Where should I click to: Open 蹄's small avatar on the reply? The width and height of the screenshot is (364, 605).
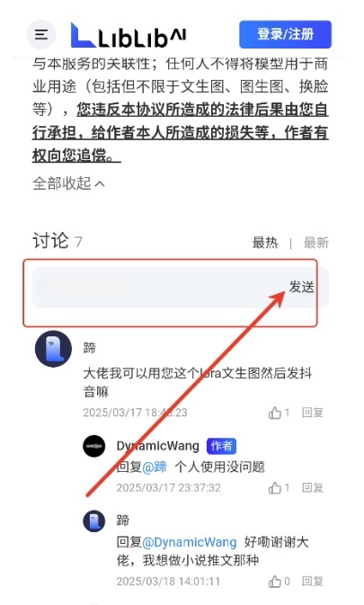point(94,520)
